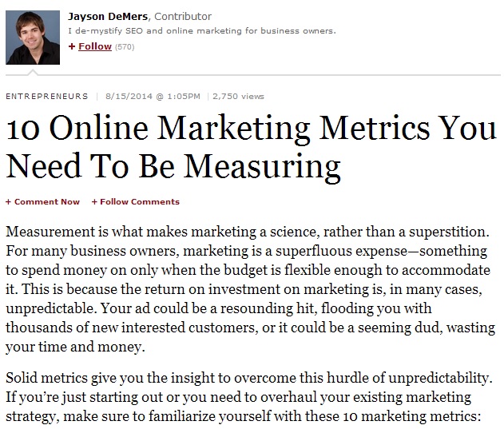Click the plus icon before Comment Now
Viewport: 504px width, 429px height.
point(8,202)
